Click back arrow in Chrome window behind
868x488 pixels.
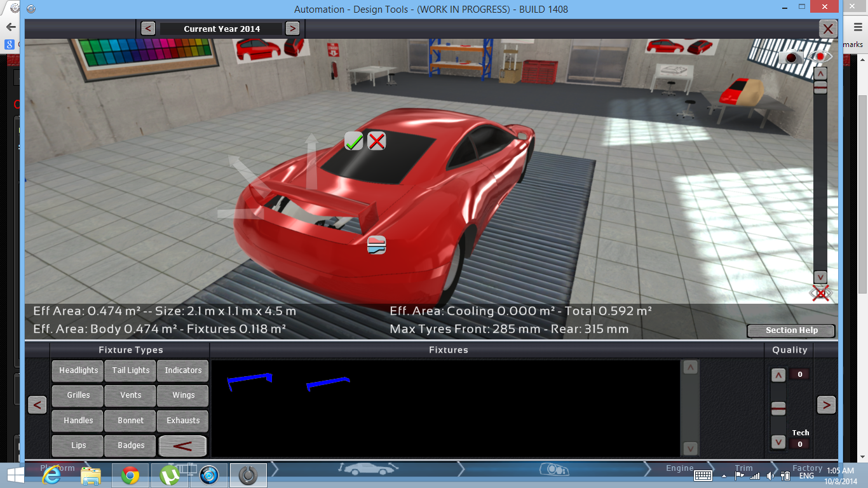click(11, 27)
